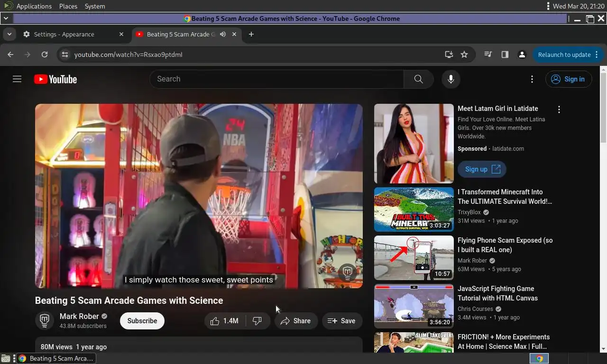This screenshot has height=364, width=607.
Task: Click Mark Rober watermark in video
Action: [x=348, y=273]
